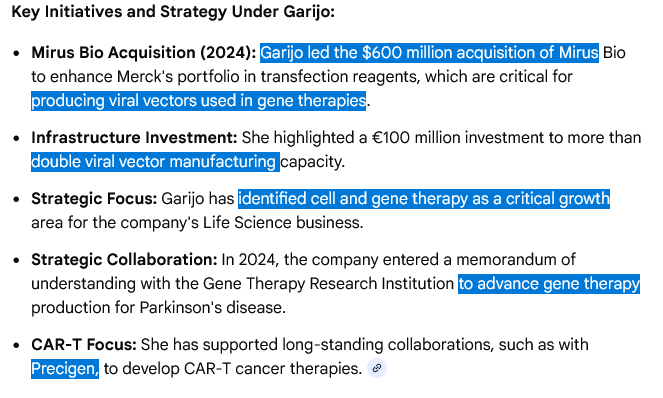Click the bold label "Mirus Bio Acquisition (2024):"
663x398 pixels.
pos(144,53)
